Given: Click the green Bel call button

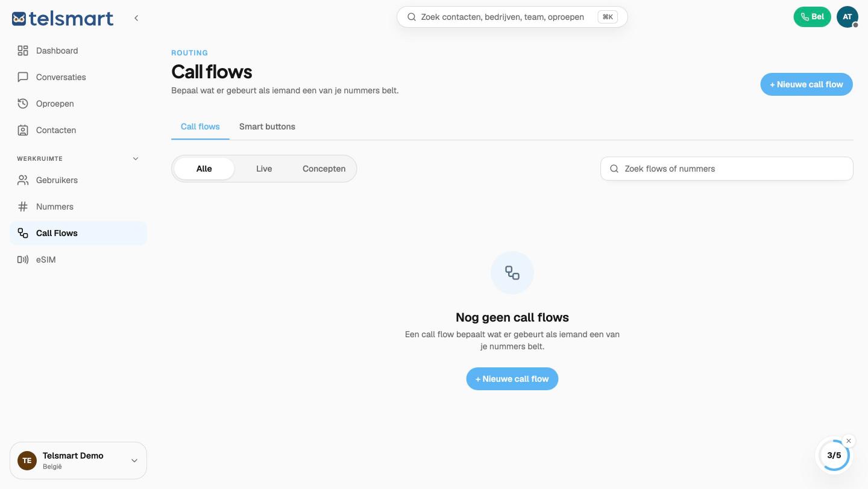Looking at the screenshot, I should 812,17.
